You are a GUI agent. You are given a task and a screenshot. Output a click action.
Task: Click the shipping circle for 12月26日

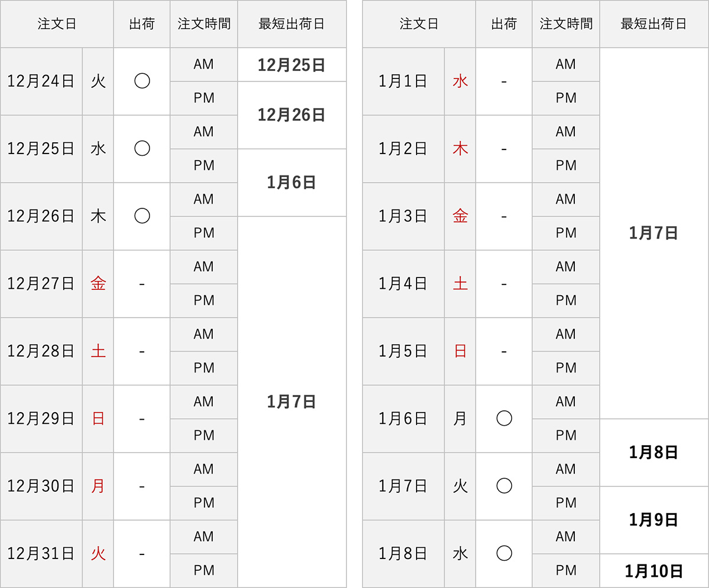[x=142, y=216]
